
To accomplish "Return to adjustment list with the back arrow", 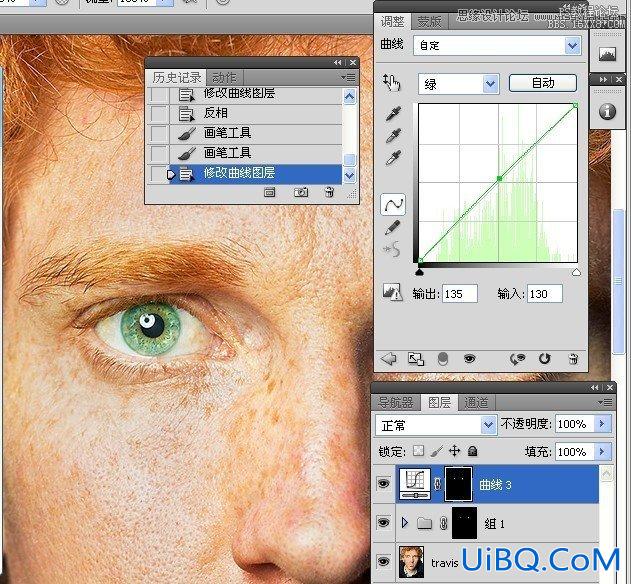I will pyautogui.click(x=388, y=358).
